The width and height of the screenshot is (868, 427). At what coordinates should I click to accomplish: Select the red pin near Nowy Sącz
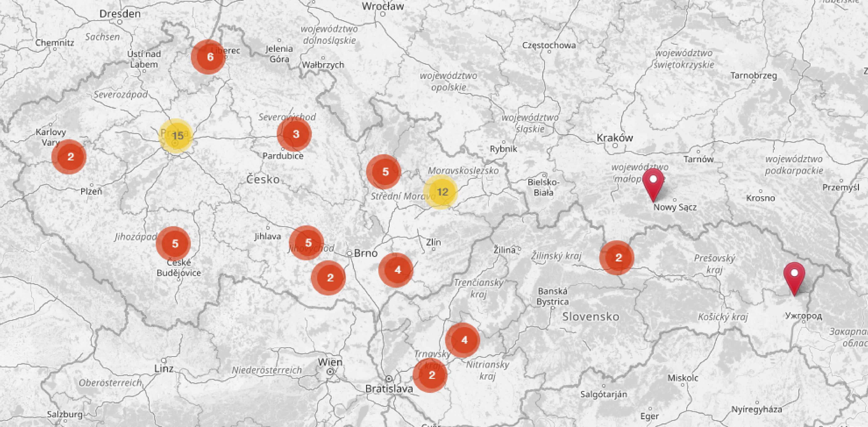tap(653, 185)
